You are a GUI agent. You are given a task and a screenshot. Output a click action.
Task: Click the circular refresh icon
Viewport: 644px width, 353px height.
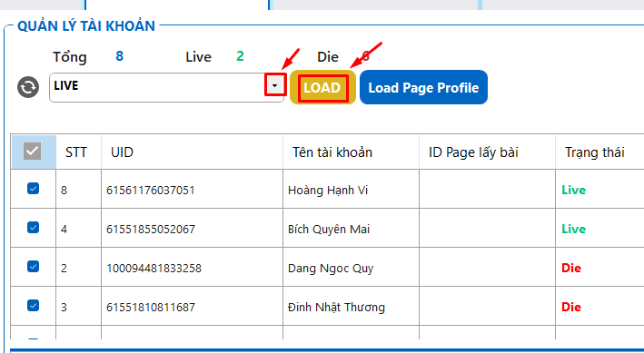click(28, 87)
